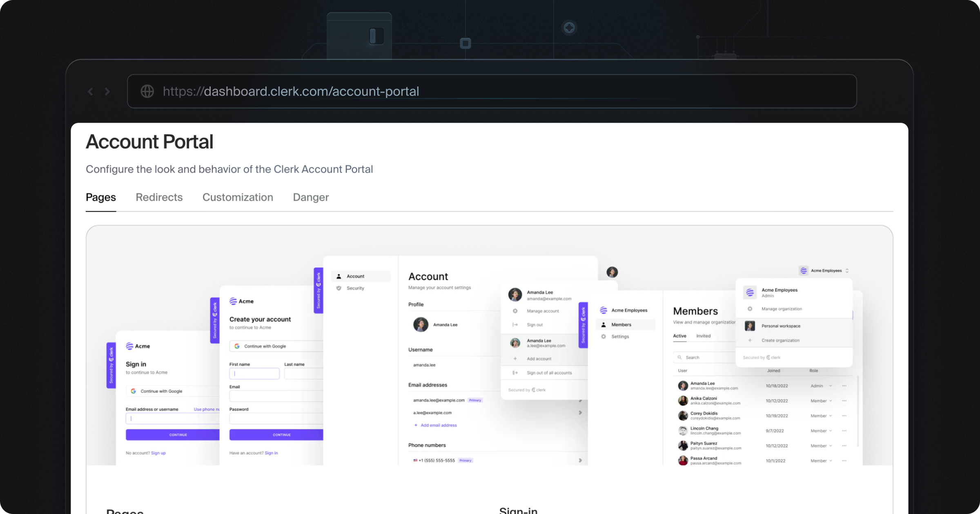The width and height of the screenshot is (980, 514).
Task: Click the Use phone link
Action: [x=207, y=409]
